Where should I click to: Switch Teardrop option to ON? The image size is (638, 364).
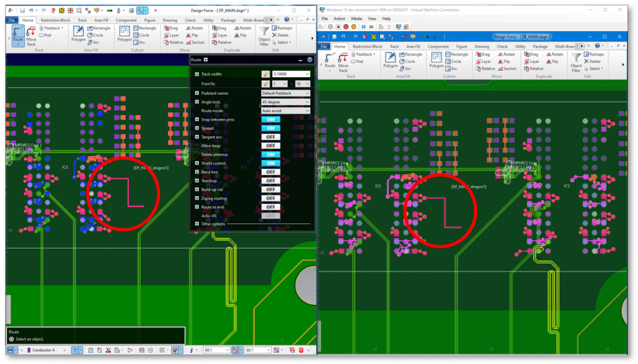point(270,181)
